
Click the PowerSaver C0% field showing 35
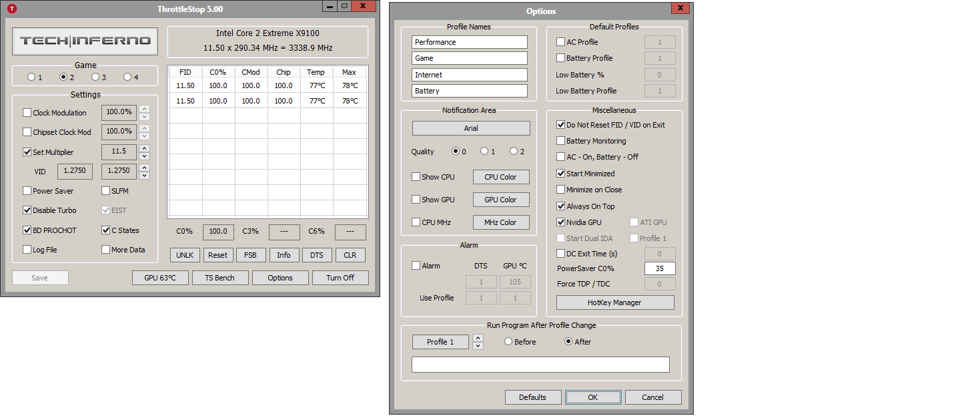660,268
